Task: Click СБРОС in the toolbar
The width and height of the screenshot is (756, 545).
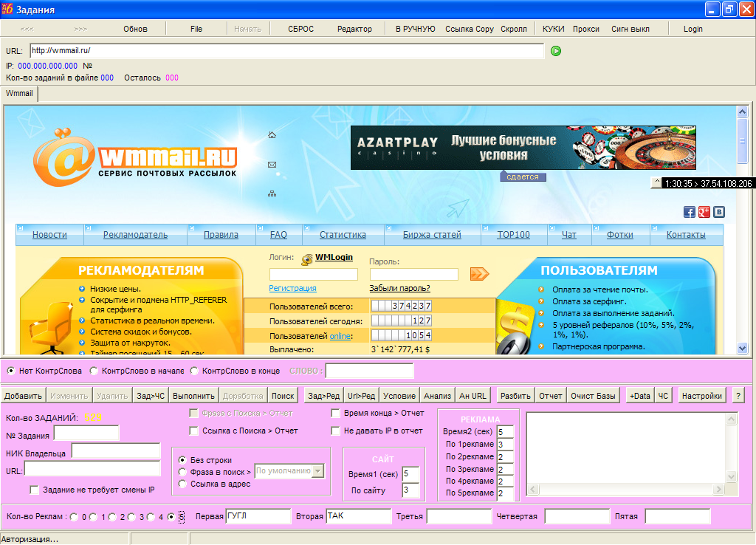Action: 301,29
